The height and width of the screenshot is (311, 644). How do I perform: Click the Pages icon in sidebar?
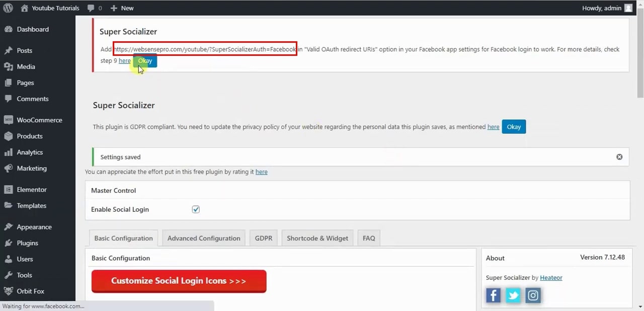[x=8, y=83]
